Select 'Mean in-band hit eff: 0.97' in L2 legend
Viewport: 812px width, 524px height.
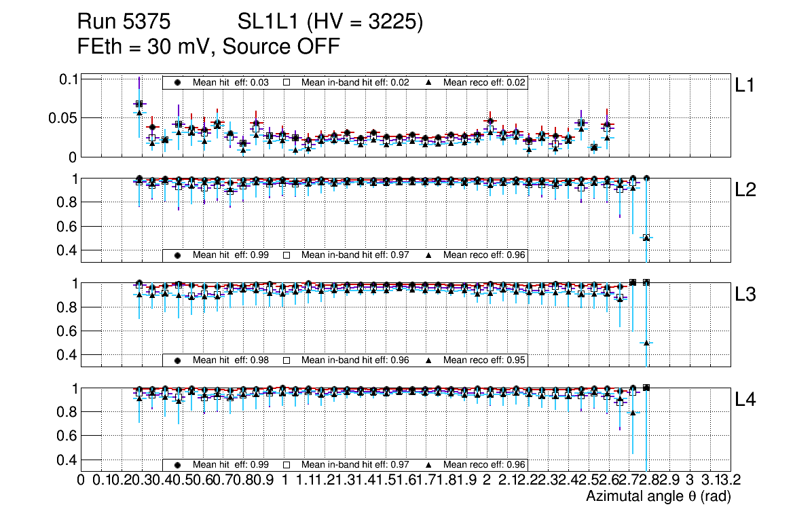coord(355,255)
